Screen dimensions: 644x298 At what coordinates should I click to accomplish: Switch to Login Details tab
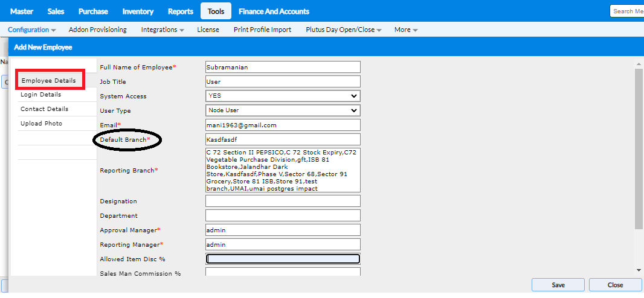point(40,95)
